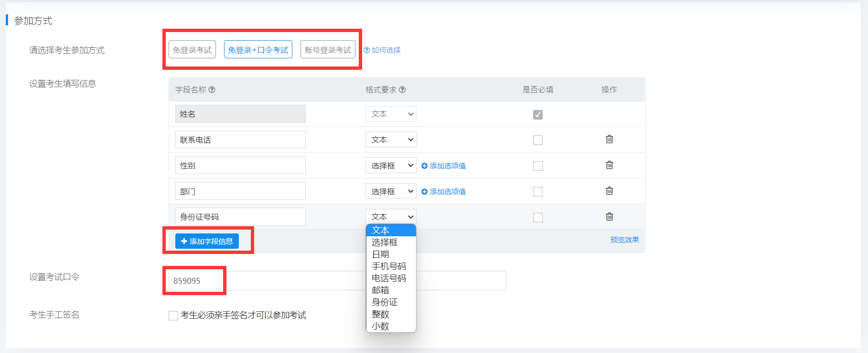Click 考生手工签名 label

coord(54,315)
